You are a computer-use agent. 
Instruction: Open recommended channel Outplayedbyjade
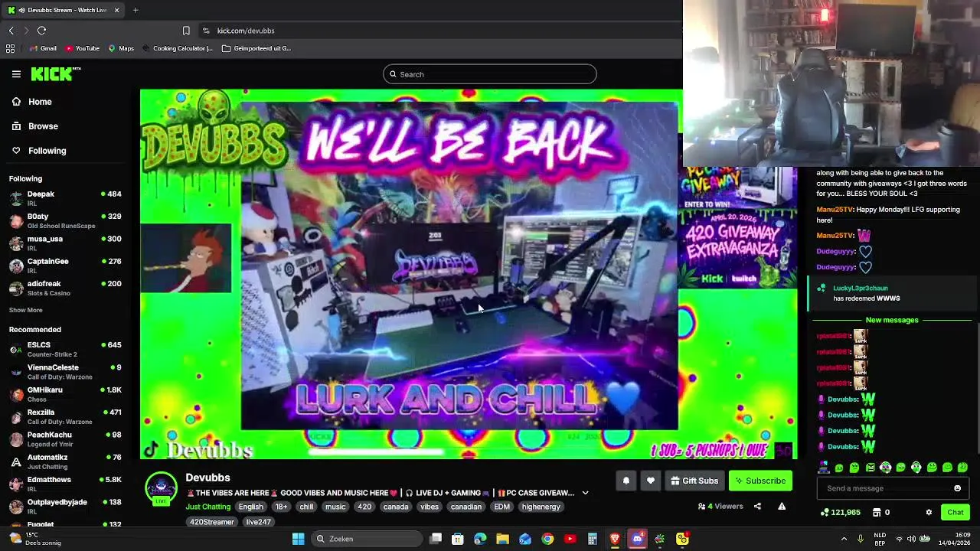coord(65,506)
